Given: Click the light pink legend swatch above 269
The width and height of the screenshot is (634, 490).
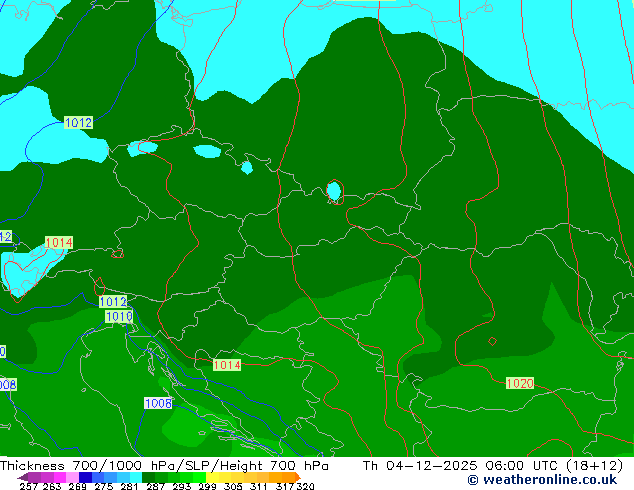Looking at the screenshot, I should point(72,477).
